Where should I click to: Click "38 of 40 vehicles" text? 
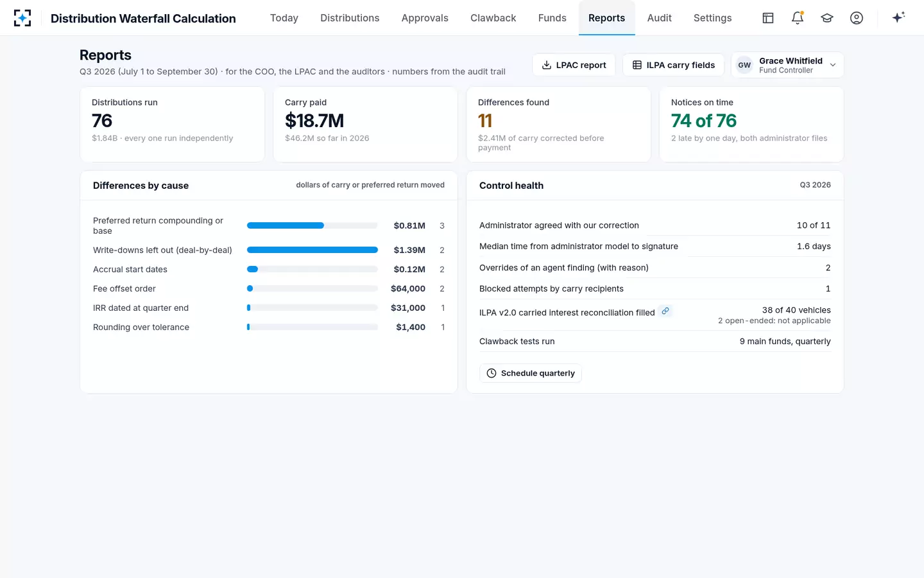(796, 310)
